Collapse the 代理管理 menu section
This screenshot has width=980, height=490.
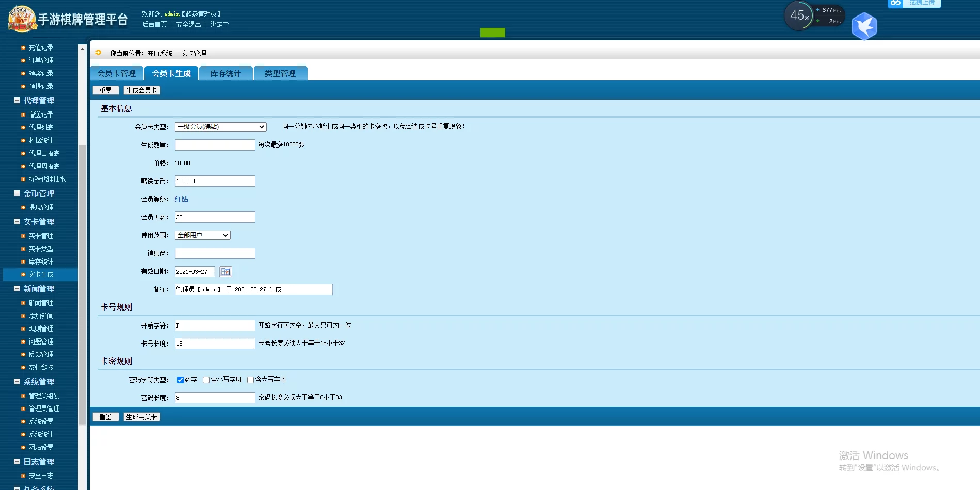17,101
